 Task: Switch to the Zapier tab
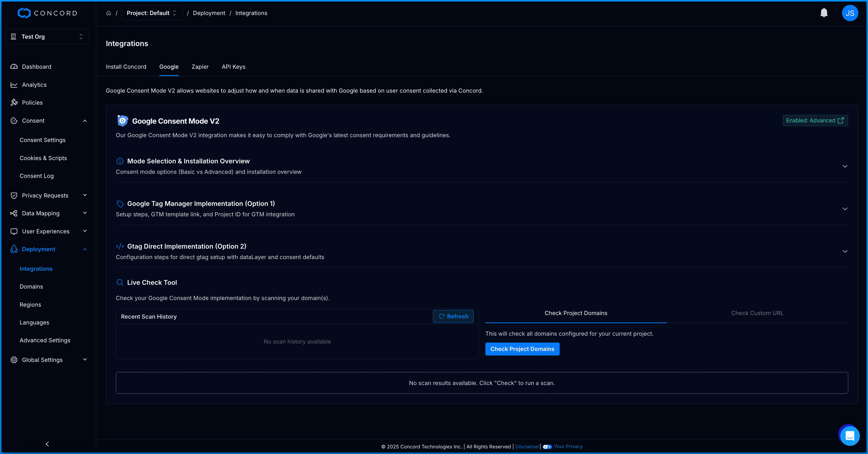[200, 67]
